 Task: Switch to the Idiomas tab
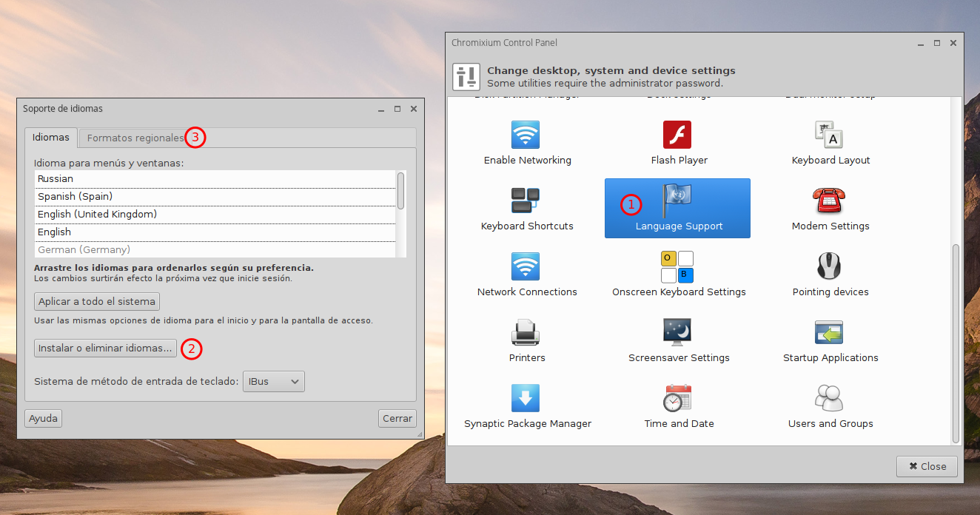point(51,138)
